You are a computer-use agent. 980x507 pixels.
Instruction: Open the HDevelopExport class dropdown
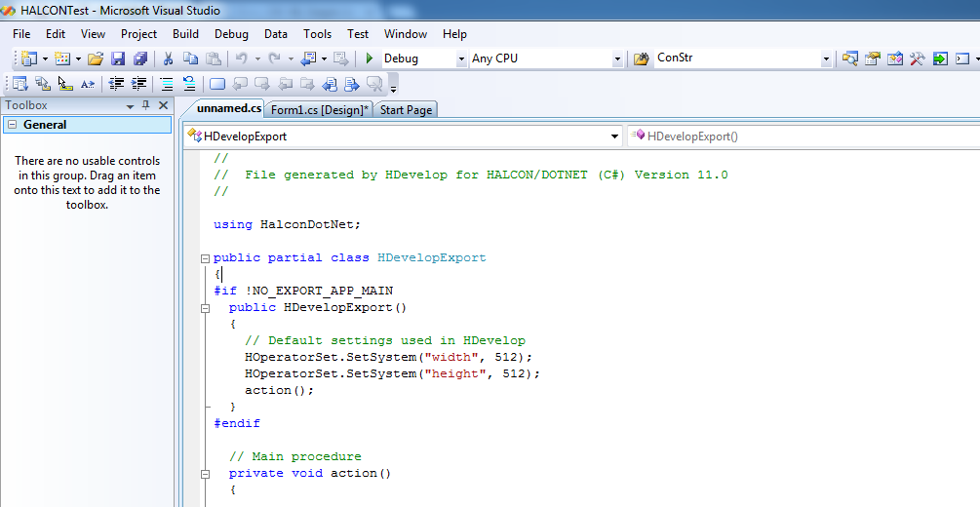614,136
